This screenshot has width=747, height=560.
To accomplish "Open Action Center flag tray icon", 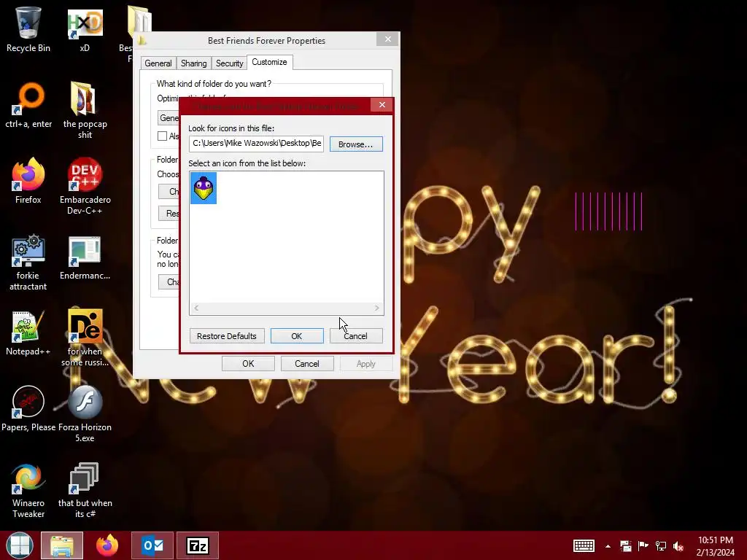I will coord(643,545).
